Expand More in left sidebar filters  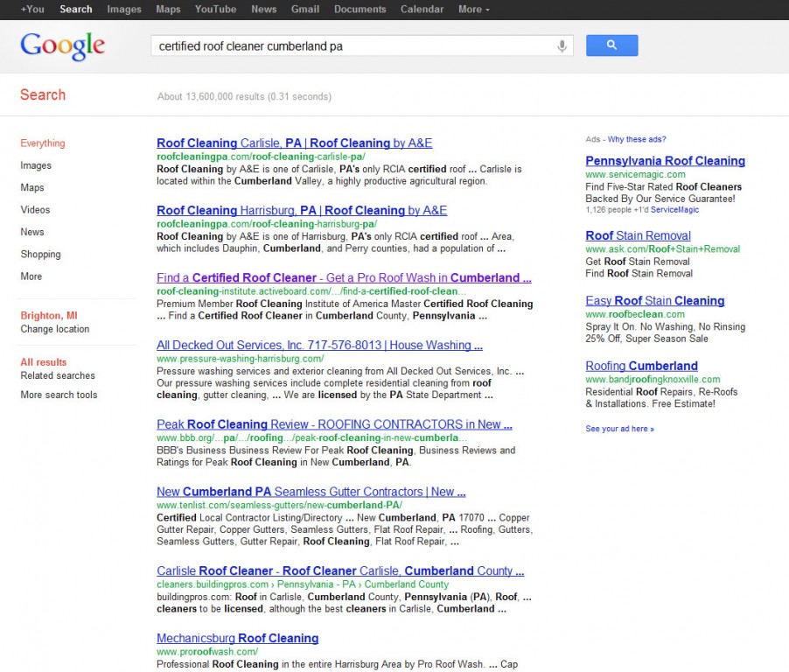coord(31,276)
